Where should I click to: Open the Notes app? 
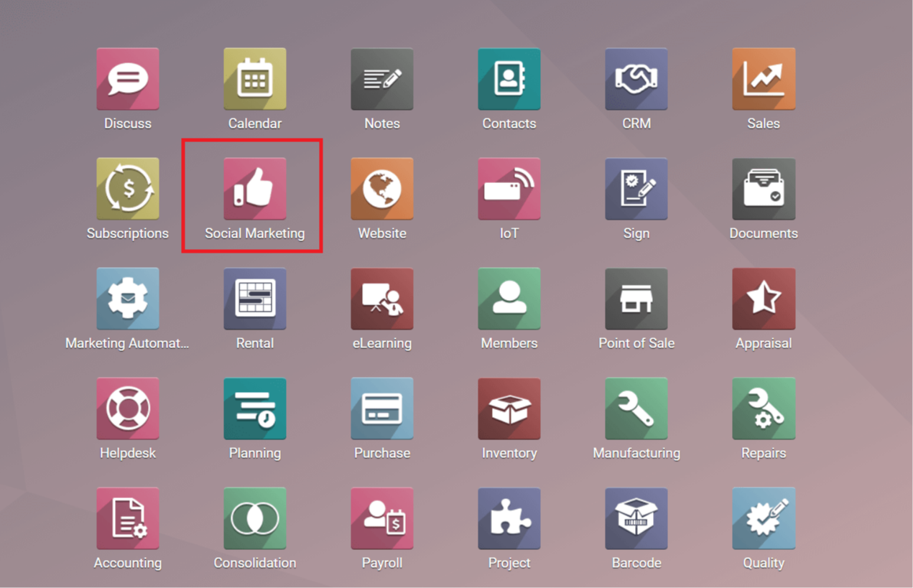pyautogui.click(x=382, y=79)
